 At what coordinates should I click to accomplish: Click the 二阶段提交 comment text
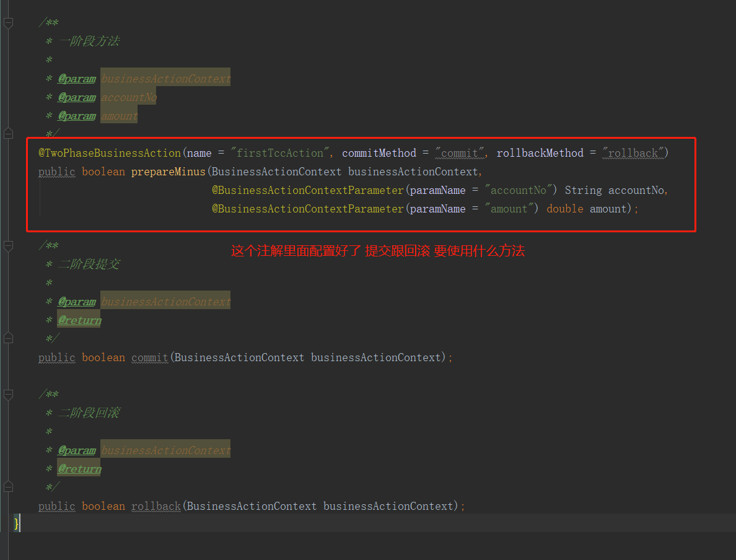tap(89, 265)
